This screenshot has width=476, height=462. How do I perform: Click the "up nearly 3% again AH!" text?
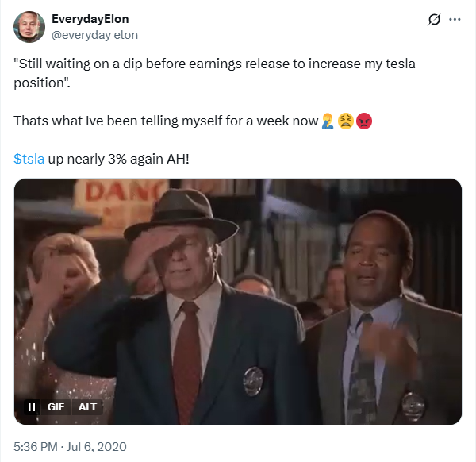[x=119, y=159]
